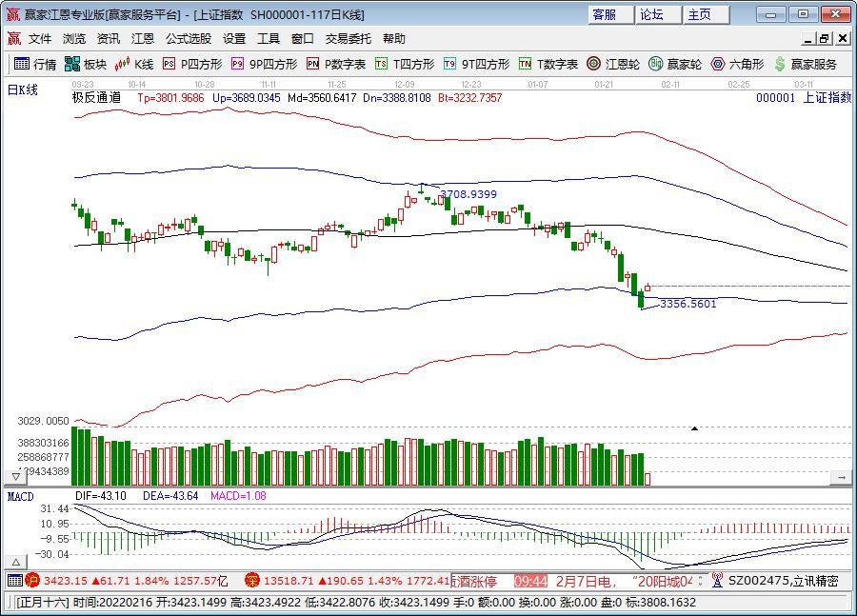This screenshot has width=857, height=616.
Task: Click the Tp=3801.9686 channel value
Action: [170, 98]
